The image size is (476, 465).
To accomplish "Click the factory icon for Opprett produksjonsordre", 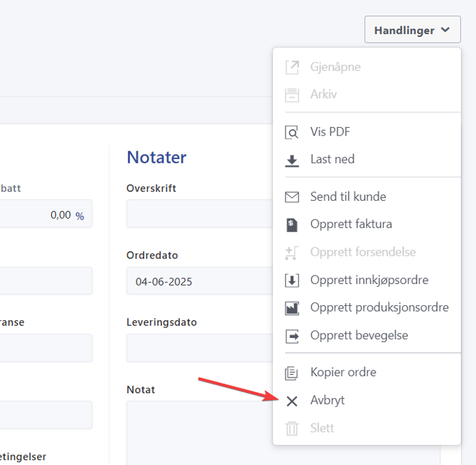I will (292, 308).
